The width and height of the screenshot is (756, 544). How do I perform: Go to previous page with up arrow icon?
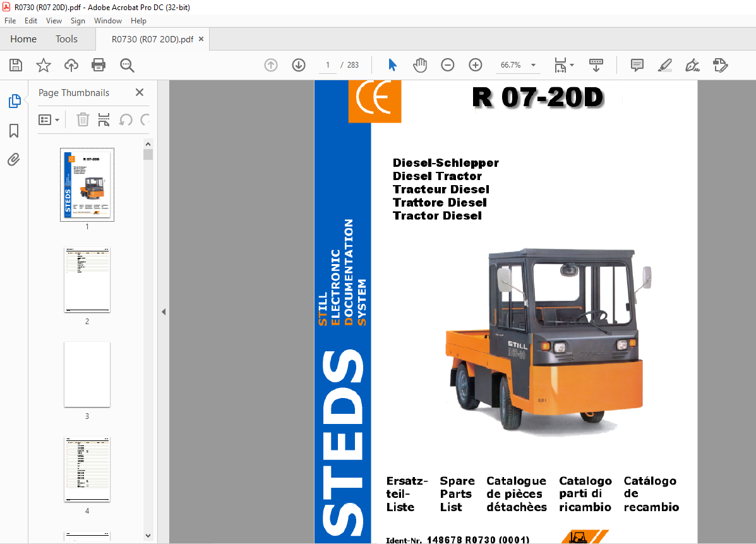(271, 65)
